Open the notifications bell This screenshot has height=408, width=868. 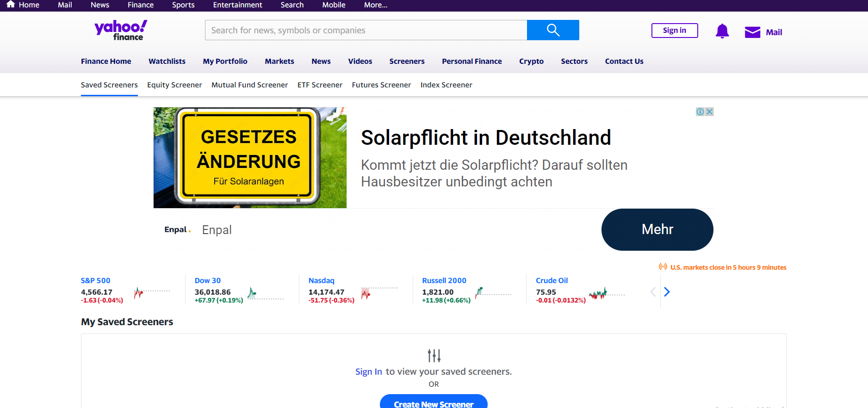click(x=722, y=31)
